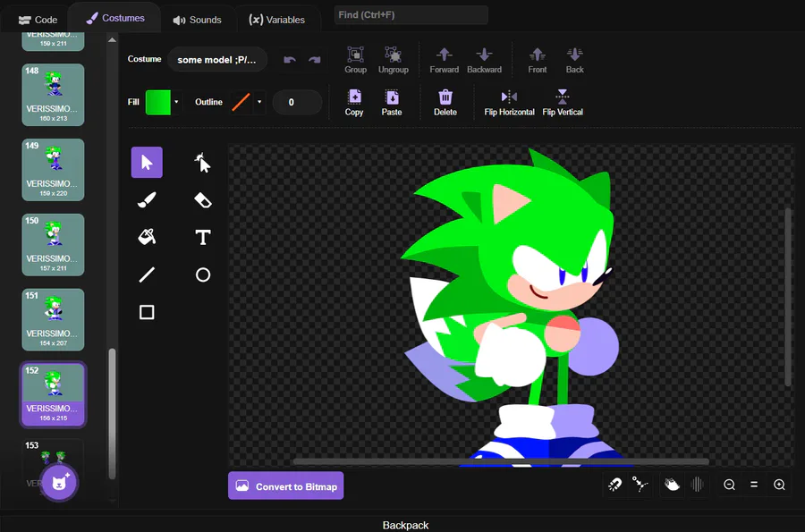
Task: Edit the costume name field
Action: (216, 60)
